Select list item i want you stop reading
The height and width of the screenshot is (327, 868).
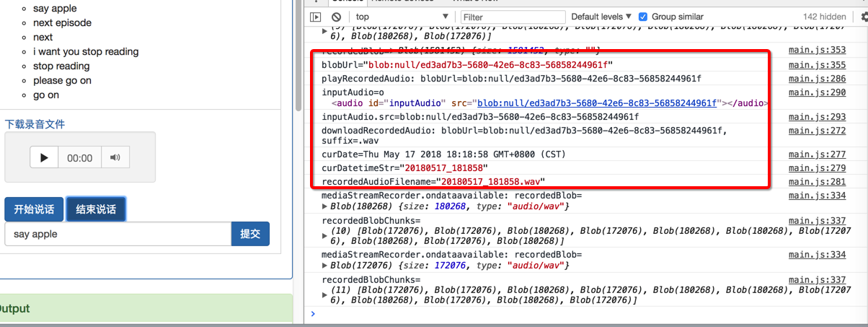[86, 51]
